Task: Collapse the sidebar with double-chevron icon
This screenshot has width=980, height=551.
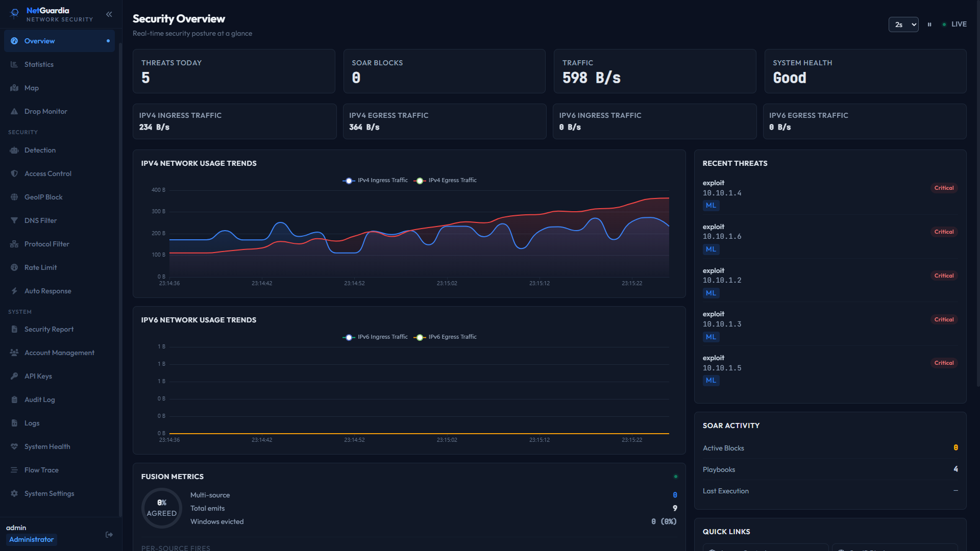Action: pyautogui.click(x=109, y=14)
